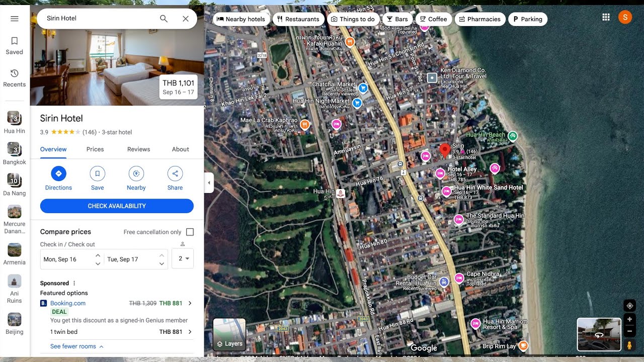Viewport: 644px width, 362px height.
Task: Search Nearby places
Action: 136,178
